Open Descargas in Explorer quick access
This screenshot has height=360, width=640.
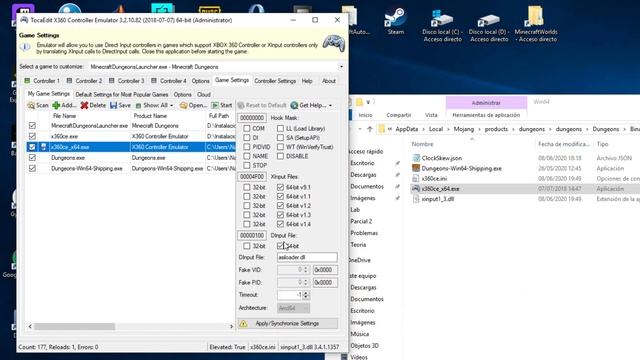363,175
